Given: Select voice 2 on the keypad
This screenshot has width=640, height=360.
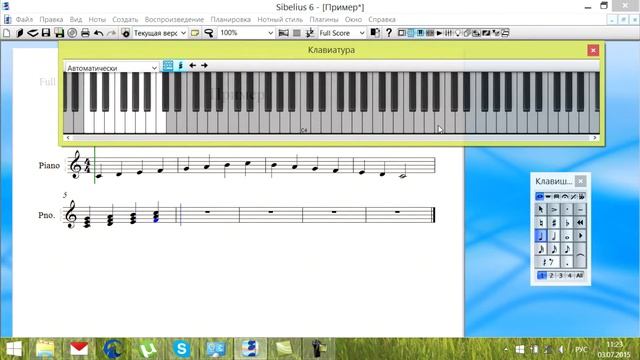Looking at the screenshot, I should 551,276.
